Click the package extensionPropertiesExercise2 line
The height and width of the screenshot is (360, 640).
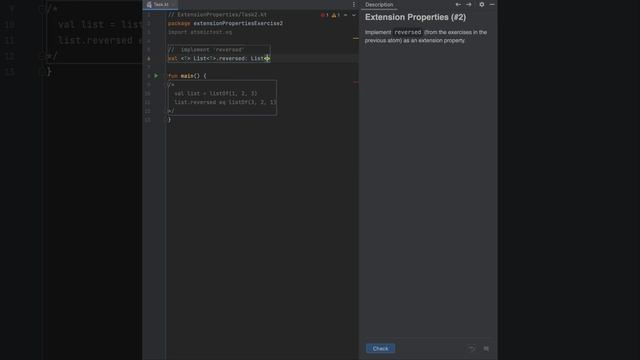tap(225, 23)
